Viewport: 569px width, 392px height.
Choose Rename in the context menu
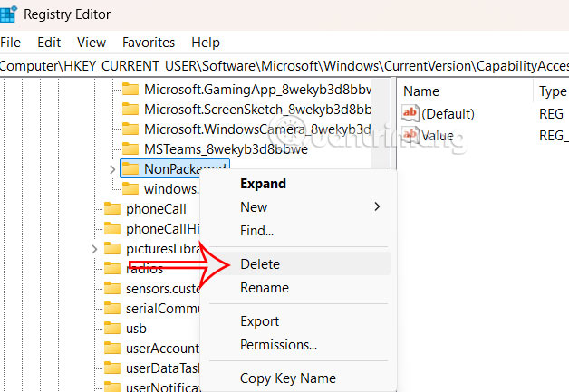coord(265,288)
